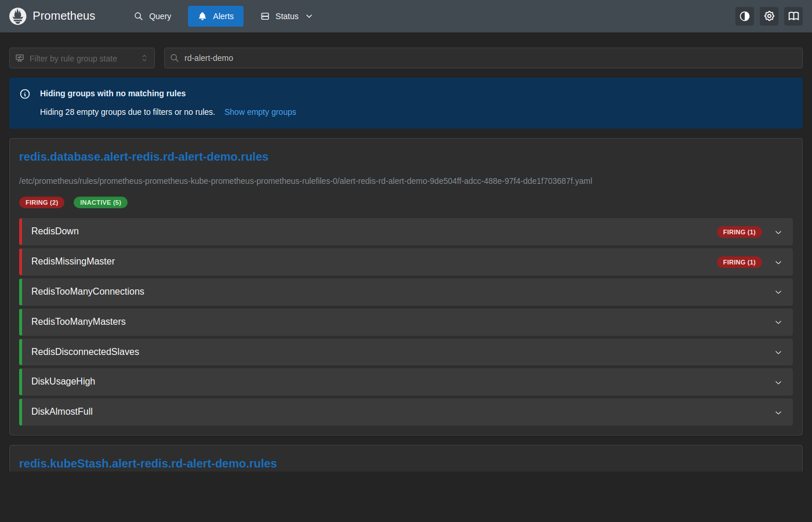The width and height of the screenshot is (812, 522).
Task: Click the RedisDown rule name
Action: (55, 231)
